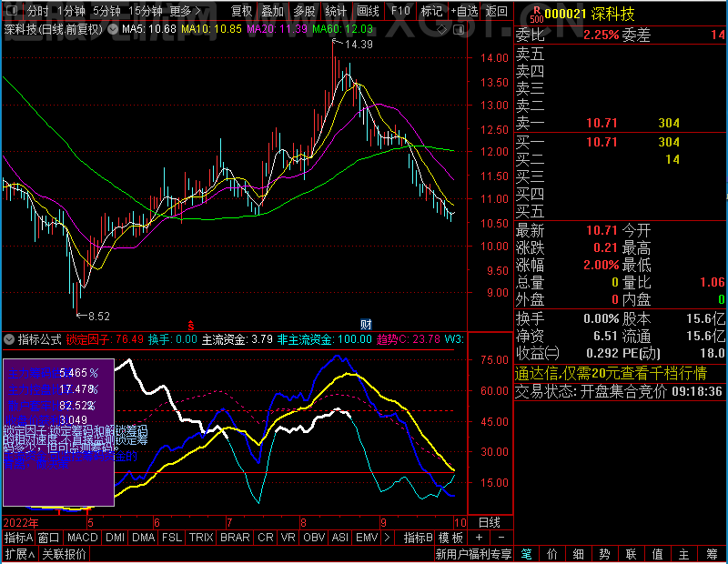
Task: Open 关联报价 tab
Action: point(64,554)
